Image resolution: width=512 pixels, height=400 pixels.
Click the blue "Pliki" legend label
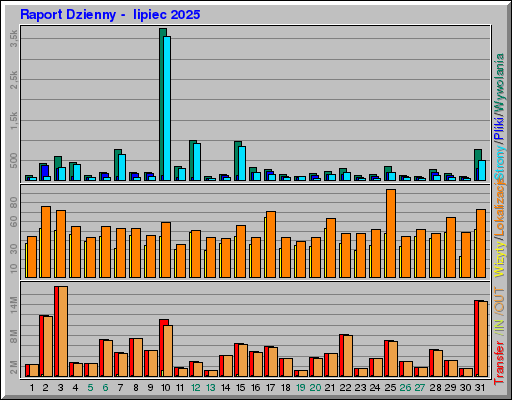[x=500, y=128]
